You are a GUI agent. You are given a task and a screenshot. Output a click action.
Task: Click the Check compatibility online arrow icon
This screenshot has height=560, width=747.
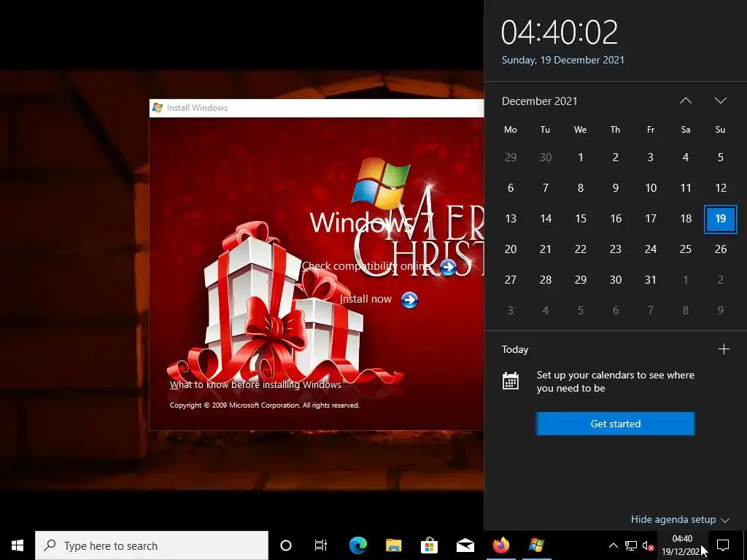[x=448, y=267]
